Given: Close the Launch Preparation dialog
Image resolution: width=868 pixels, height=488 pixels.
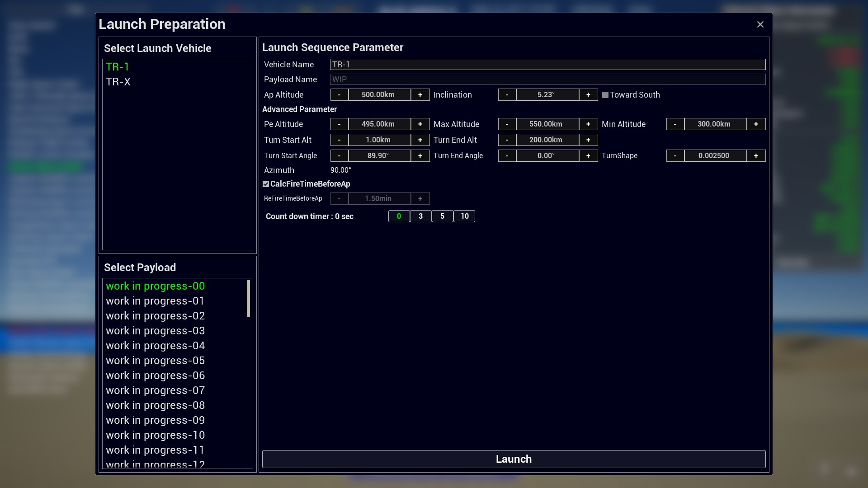Looking at the screenshot, I should 760,24.
